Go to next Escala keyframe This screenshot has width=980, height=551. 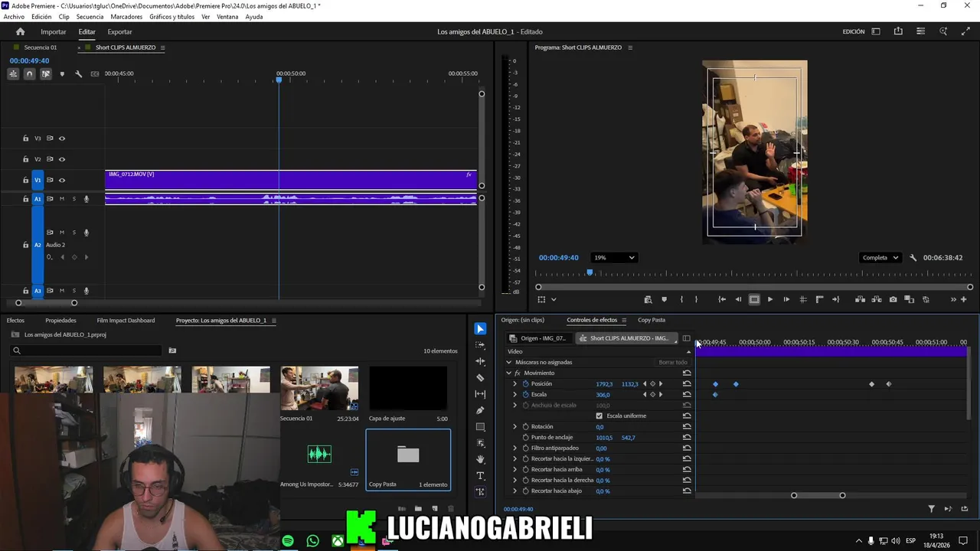(x=661, y=395)
